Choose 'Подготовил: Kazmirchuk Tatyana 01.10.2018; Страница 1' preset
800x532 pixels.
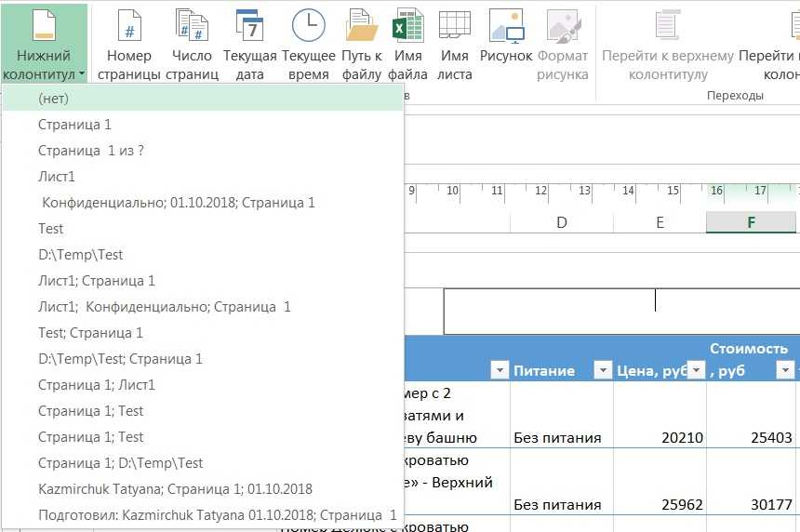[x=203, y=514]
